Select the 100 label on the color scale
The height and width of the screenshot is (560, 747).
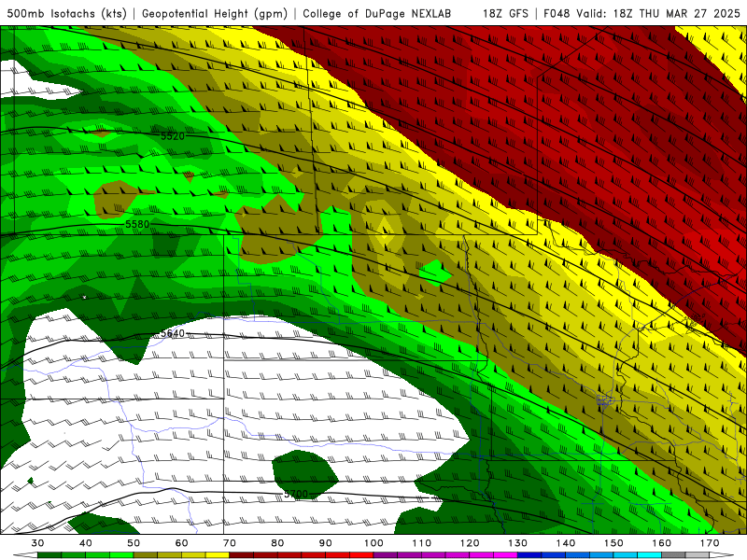pyautogui.click(x=374, y=543)
